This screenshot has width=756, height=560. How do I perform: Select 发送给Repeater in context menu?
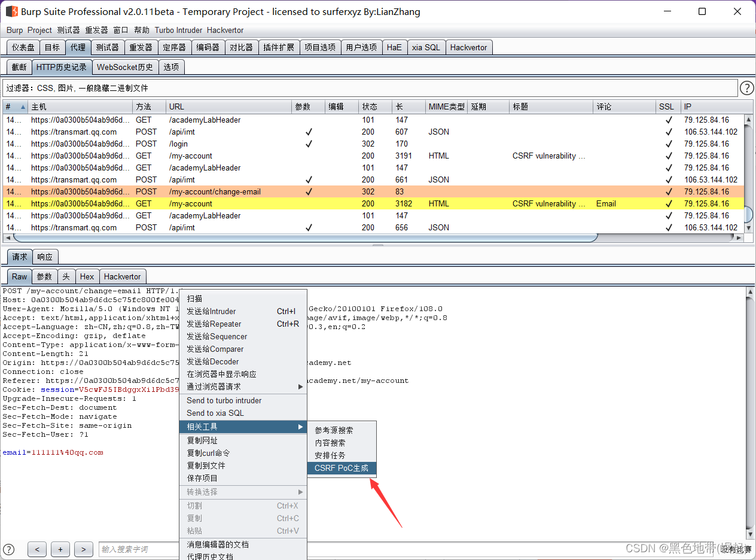[243, 324]
